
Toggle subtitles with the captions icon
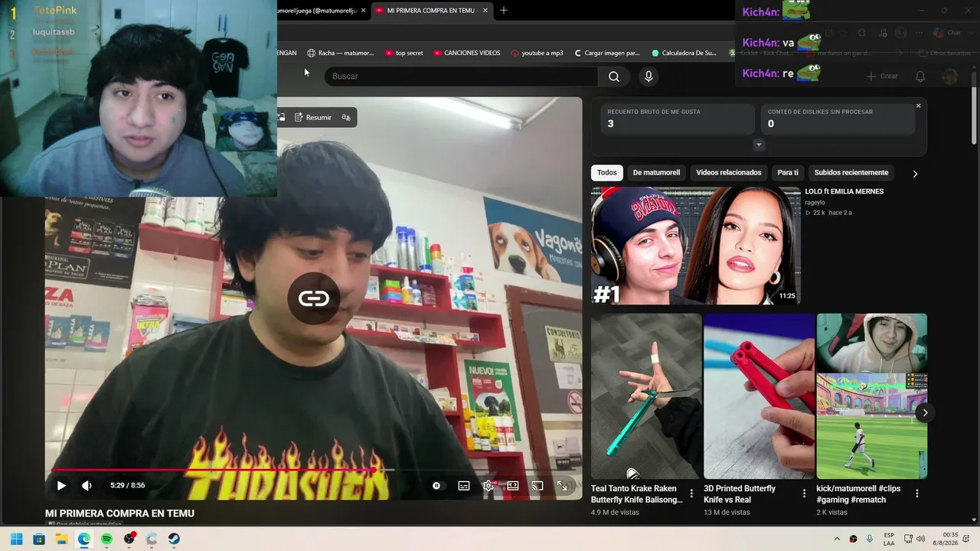464,485
